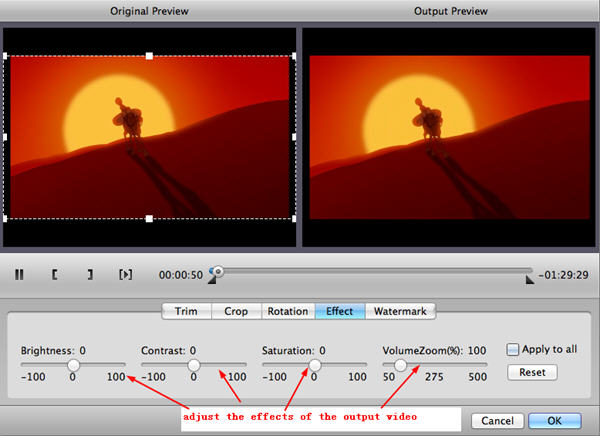Click the remaining time -01:29:29

tap(564, 275)
